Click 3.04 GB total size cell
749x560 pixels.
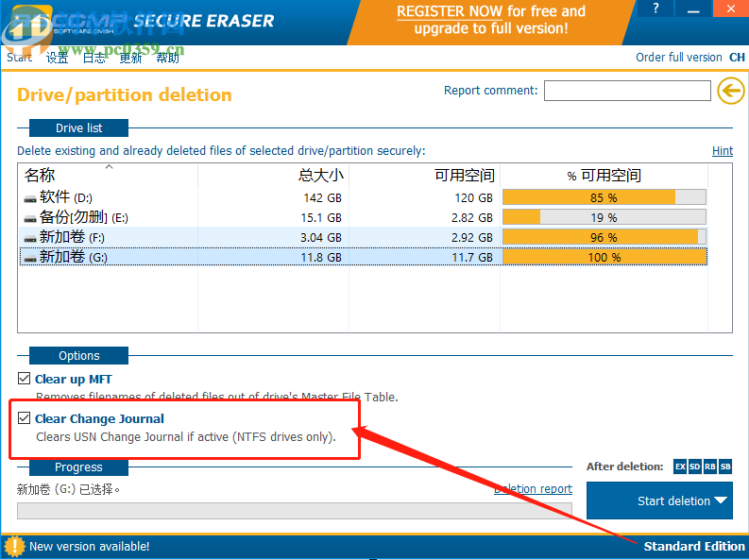[321, 238]
